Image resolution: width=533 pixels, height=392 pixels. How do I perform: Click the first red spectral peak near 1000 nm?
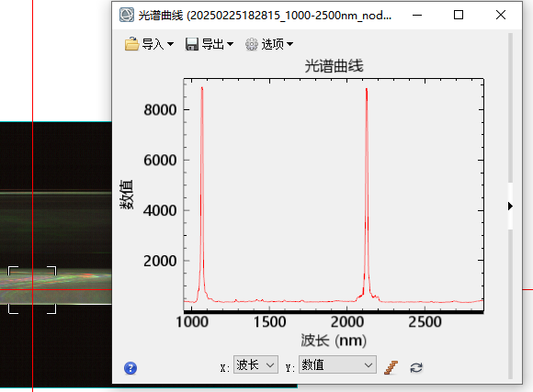click(202, 190)
